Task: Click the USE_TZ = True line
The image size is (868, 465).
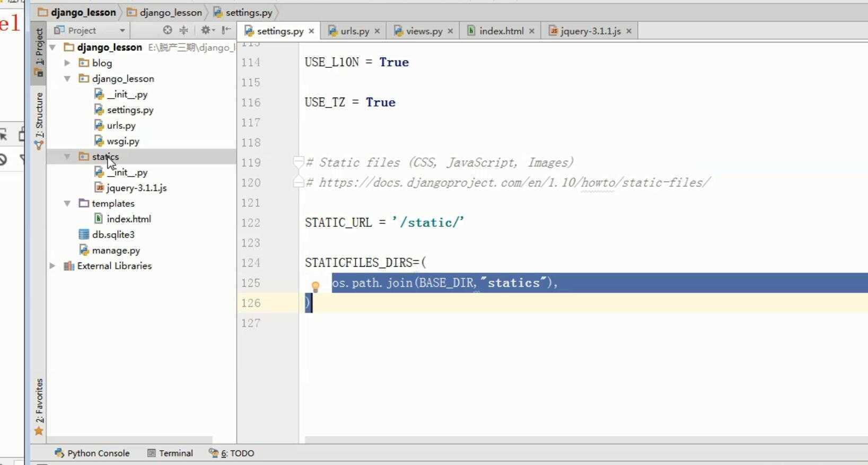Action: pos(350,102)
